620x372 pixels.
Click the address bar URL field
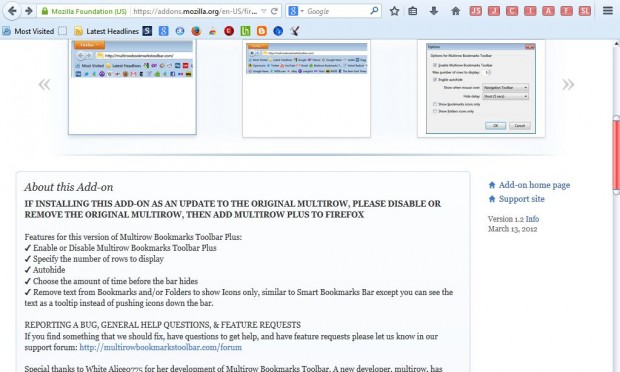click(195, 11)
